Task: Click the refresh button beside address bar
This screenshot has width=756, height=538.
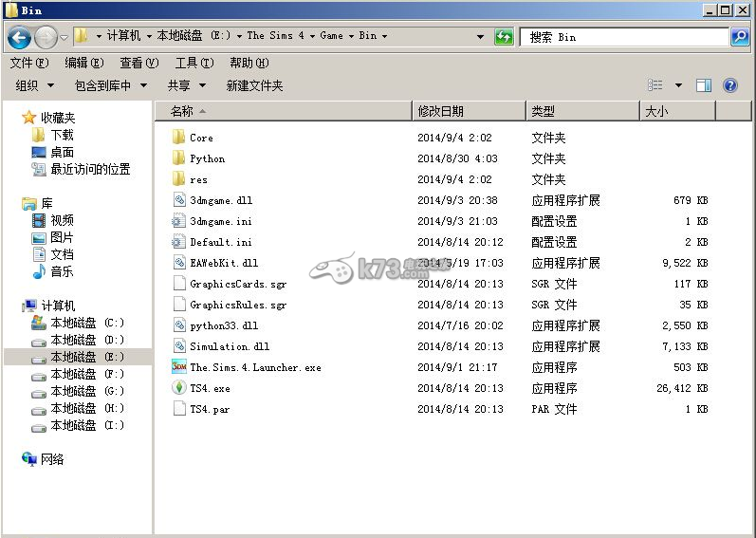Action: point(504,36)
